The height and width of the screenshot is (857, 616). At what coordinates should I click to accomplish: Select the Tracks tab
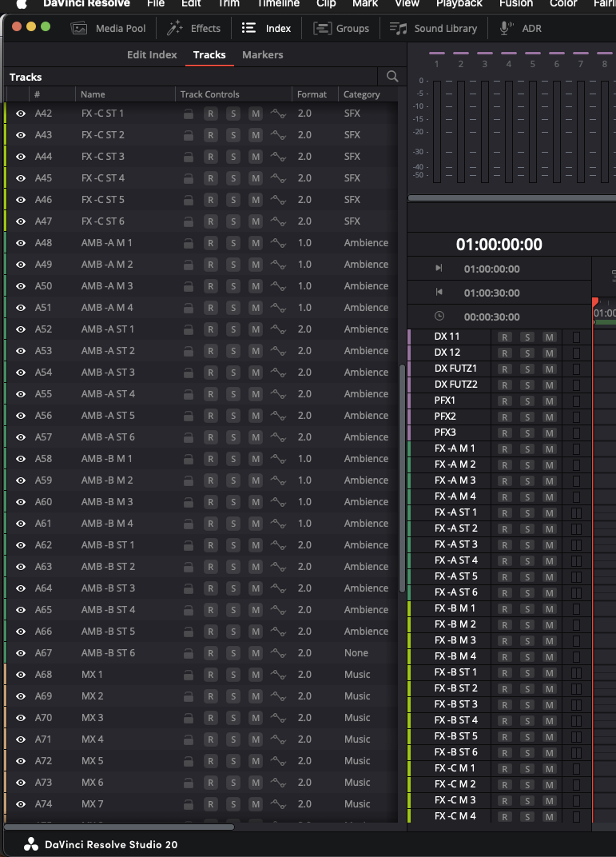(x=209, y=54)
